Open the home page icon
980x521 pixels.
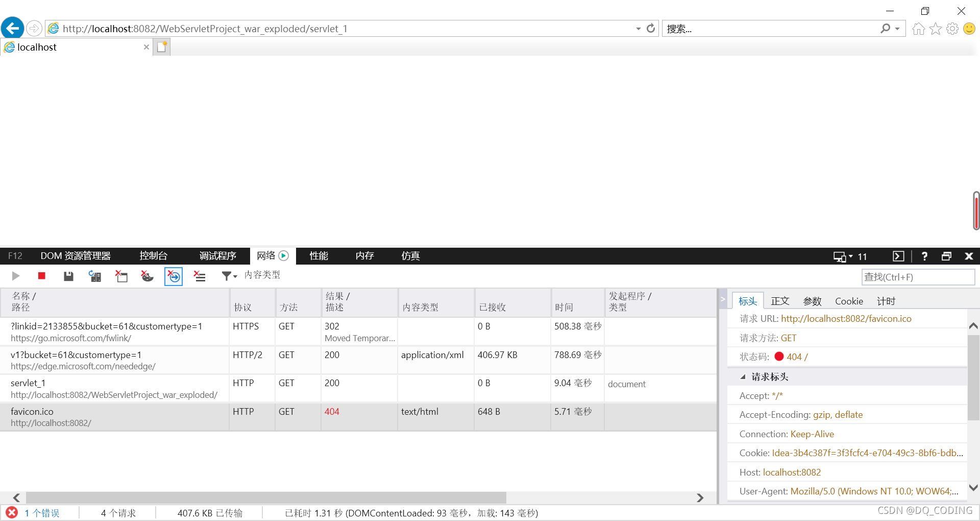[919, 29]
